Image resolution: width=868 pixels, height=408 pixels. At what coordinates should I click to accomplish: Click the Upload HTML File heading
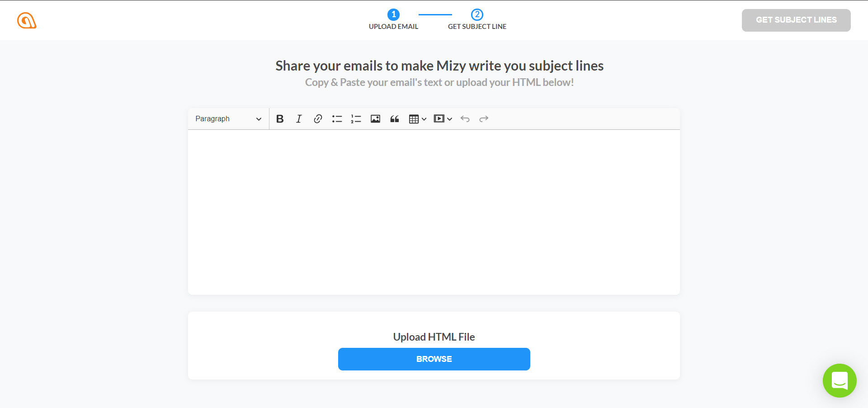point(434,337)
